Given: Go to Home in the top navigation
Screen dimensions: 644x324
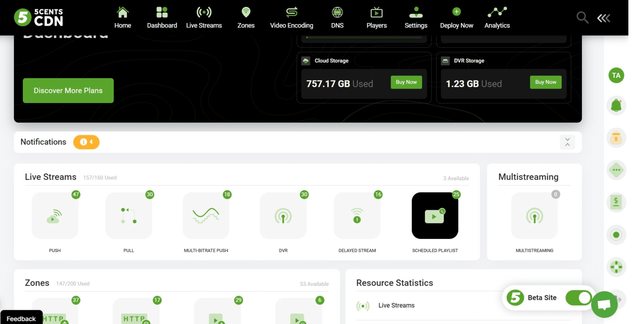Looking at the screenshot, I should 123,18.
